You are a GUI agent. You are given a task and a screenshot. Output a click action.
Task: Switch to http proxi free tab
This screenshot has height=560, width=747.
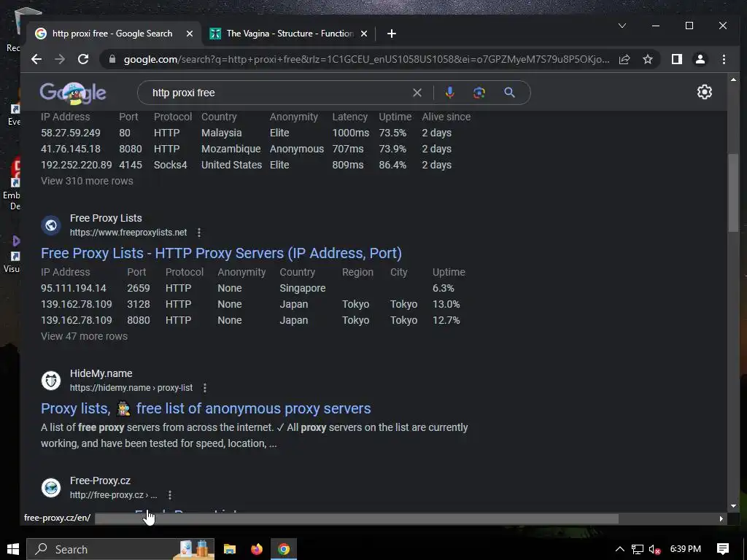point(112,34)
